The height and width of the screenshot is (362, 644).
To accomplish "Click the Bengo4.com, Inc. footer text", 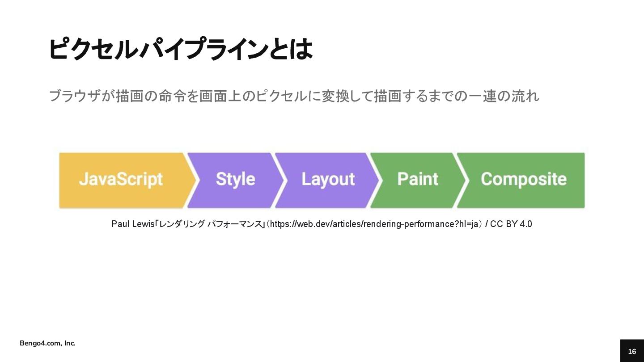I will [x=48, y=343].
